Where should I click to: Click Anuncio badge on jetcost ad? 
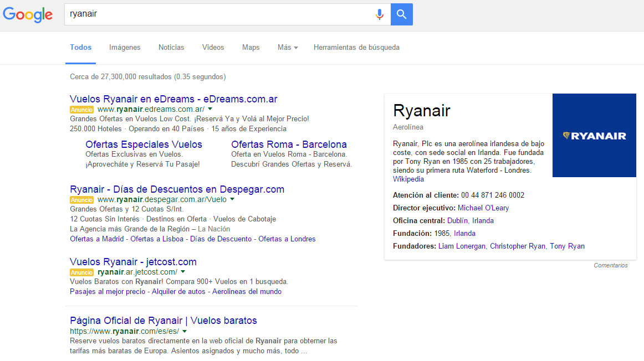pos(81,272)
